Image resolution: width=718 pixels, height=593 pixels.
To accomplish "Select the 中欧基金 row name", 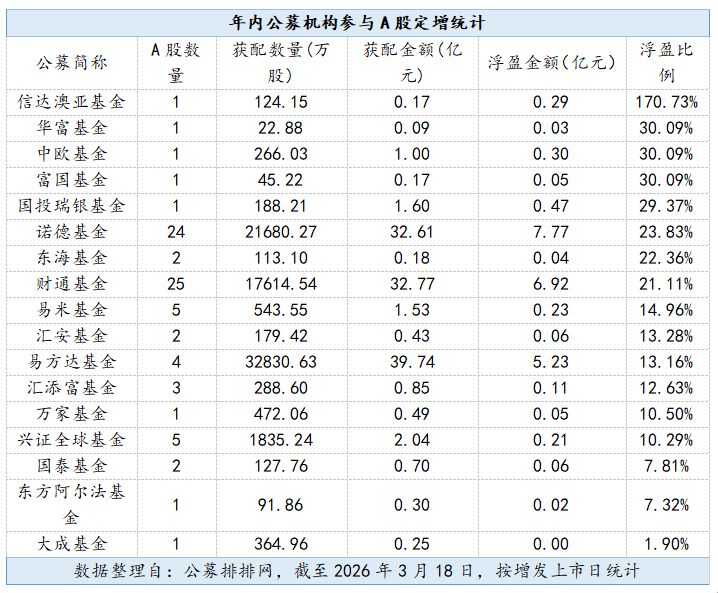I will point(71,154).
